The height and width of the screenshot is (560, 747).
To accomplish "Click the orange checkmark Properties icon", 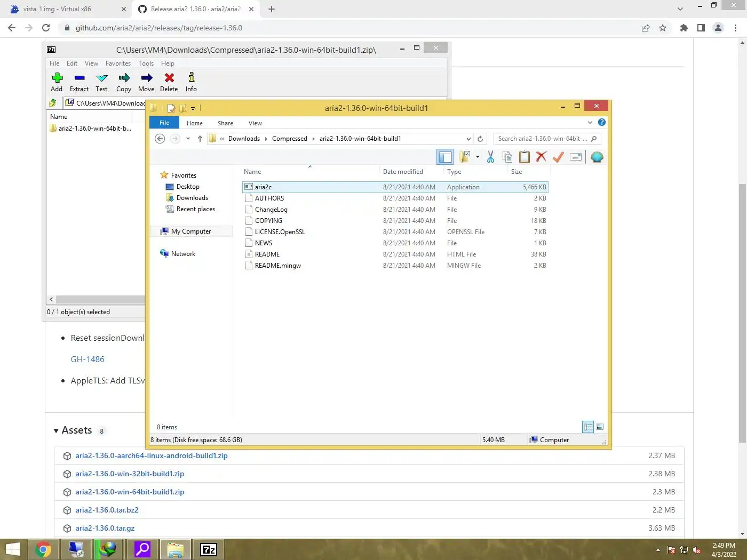I will point(558,157).
